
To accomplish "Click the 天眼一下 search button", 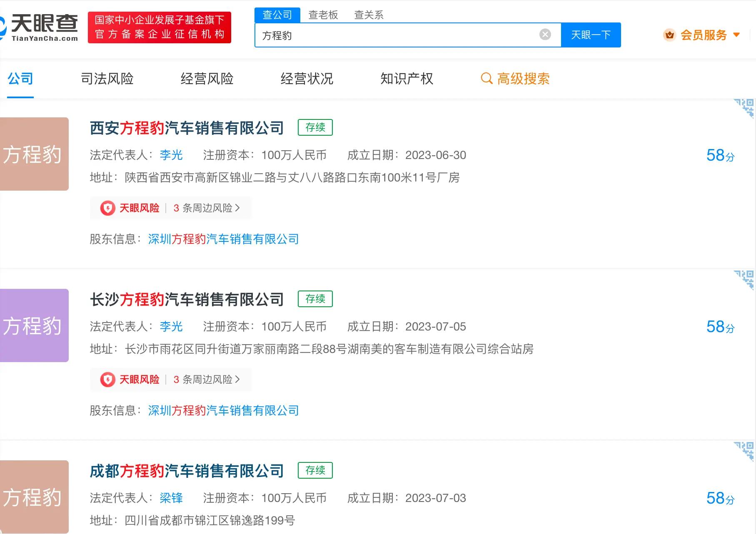I will click(591, 35).
